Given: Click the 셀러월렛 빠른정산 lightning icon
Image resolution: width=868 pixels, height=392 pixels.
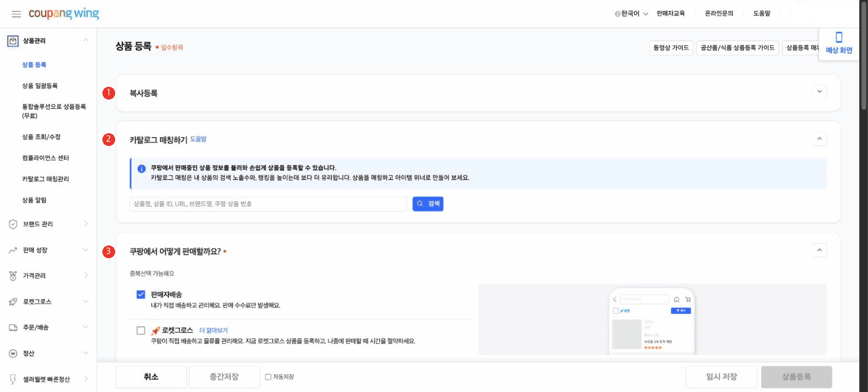Looking at the screenshot, I should pyautogui.click(x=13, y=379).
